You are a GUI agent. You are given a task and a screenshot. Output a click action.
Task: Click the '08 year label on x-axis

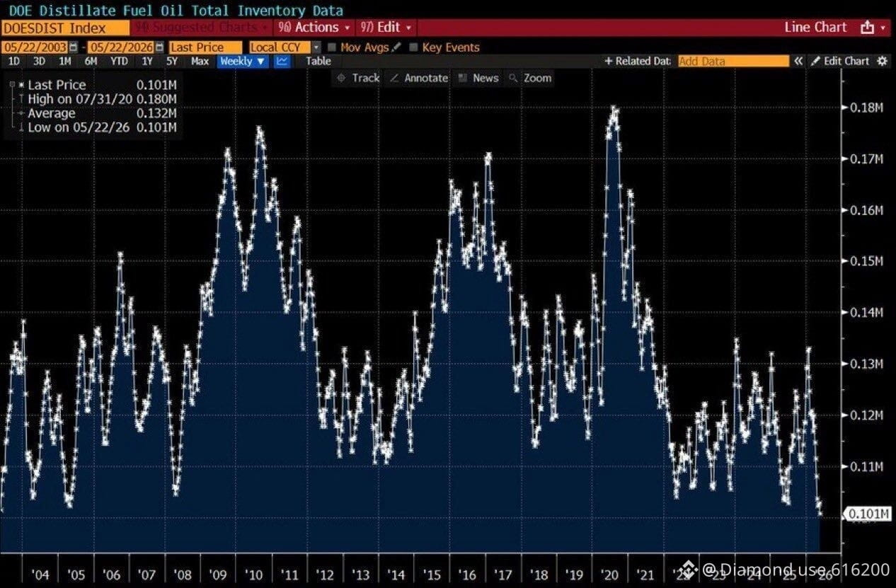tap(183, 574)
